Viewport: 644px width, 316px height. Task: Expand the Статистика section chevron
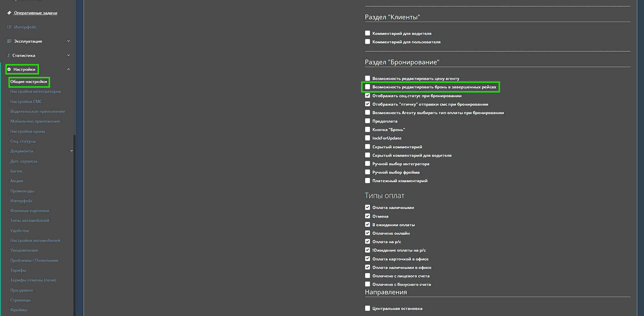click(x=68, y=56)
